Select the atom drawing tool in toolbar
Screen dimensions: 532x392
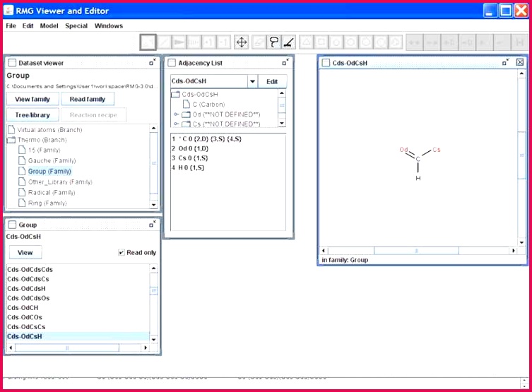pos(148,42)
